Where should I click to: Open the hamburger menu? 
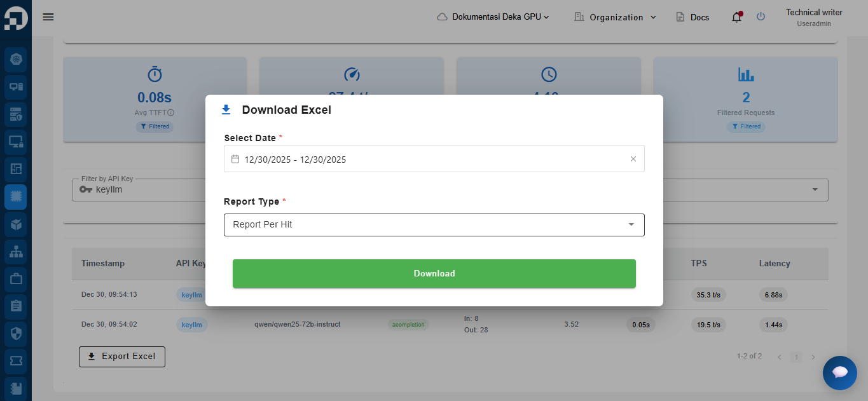[48, 17]
